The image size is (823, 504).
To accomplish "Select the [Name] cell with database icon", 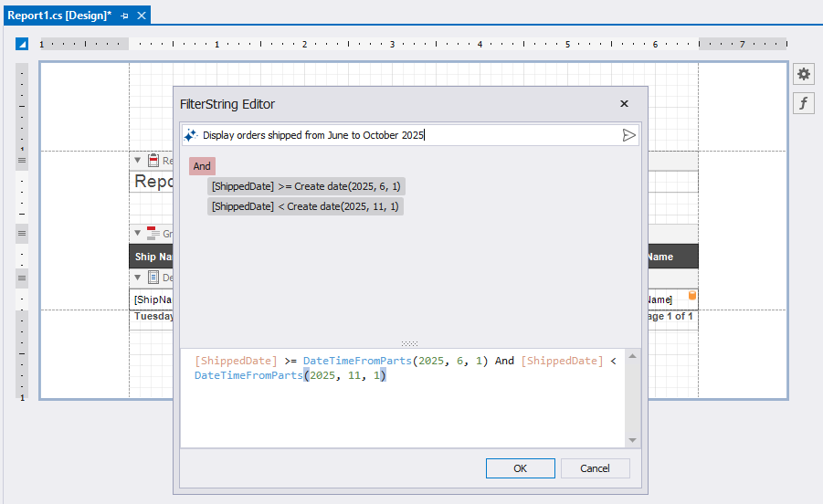I will [673, 299].
